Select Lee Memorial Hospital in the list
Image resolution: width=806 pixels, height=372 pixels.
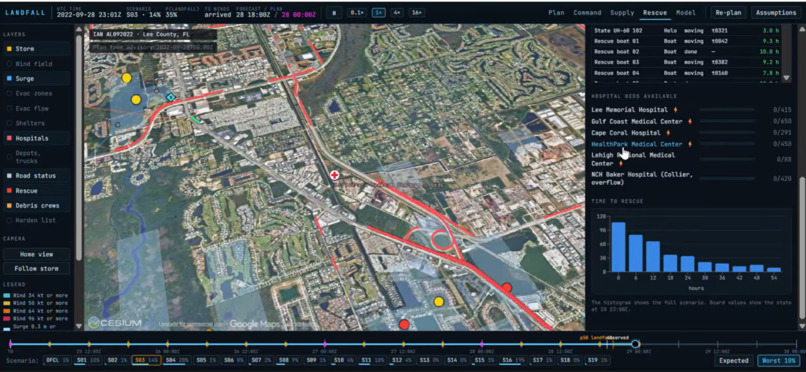tap(630, 109)
